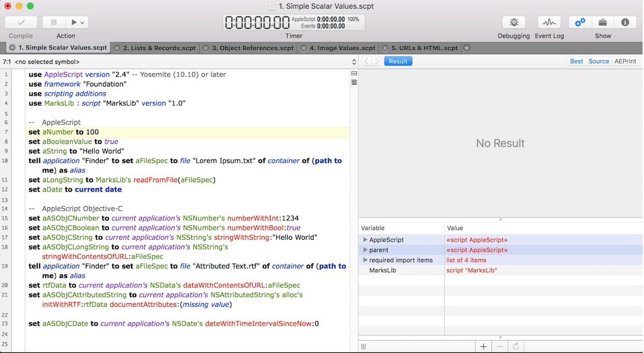
Task: Switch to the 3. Object References.scpt tab
Action: tap(253, 48)
